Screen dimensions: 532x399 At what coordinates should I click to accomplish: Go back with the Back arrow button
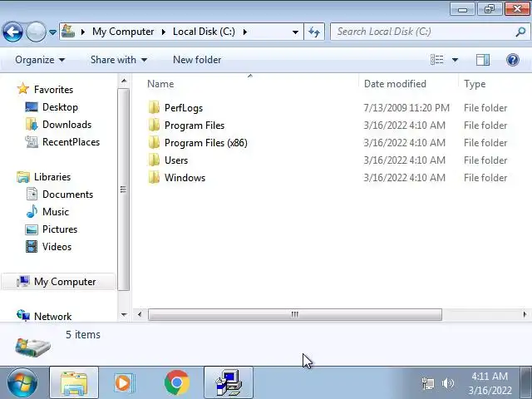click(x=12, y=32)
